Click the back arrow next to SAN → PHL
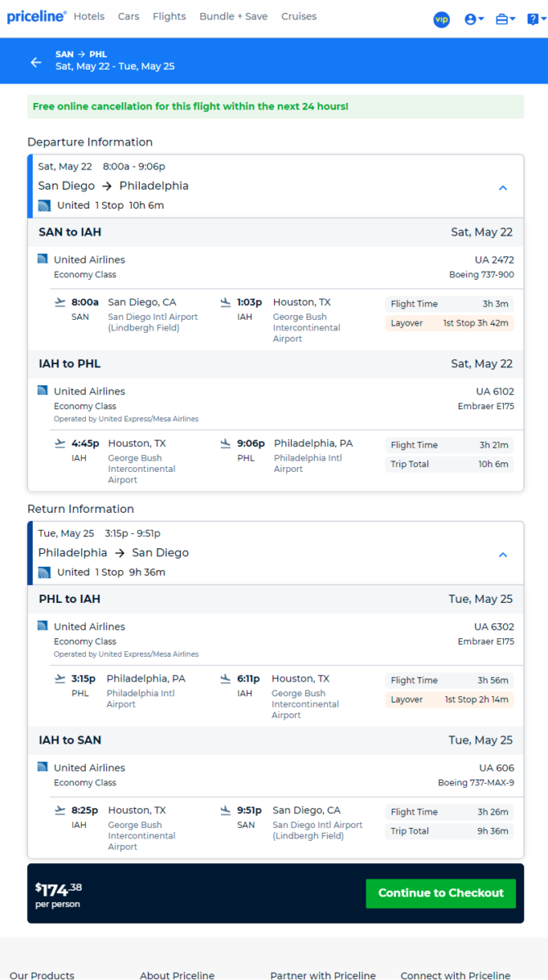548x980 pixels. pos(35,62)
